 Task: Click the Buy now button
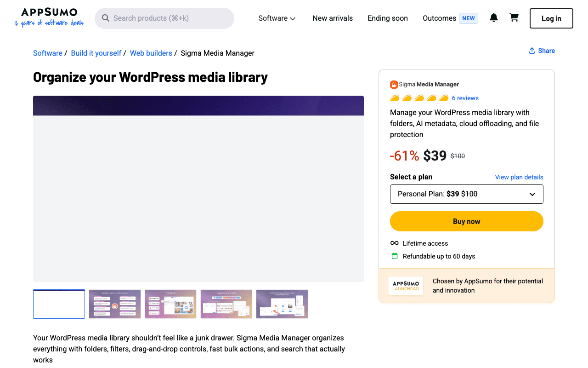(467, 221)
